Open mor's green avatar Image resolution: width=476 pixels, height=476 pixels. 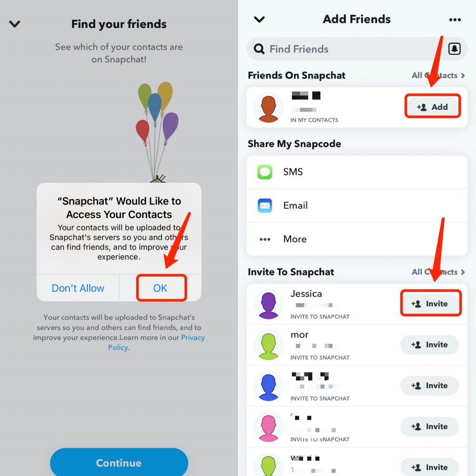268,346
